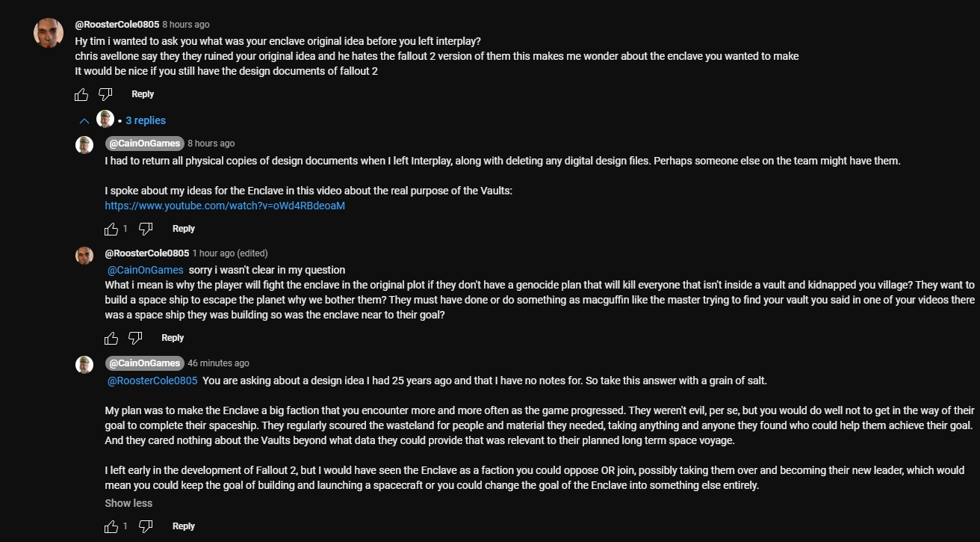
Task: Like RoosterCole0805's top-level comment
Action: 81,94
